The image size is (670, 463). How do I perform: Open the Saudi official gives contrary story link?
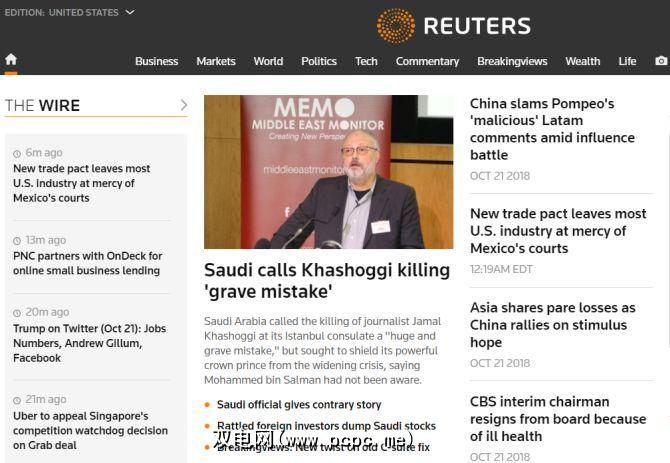299,404
